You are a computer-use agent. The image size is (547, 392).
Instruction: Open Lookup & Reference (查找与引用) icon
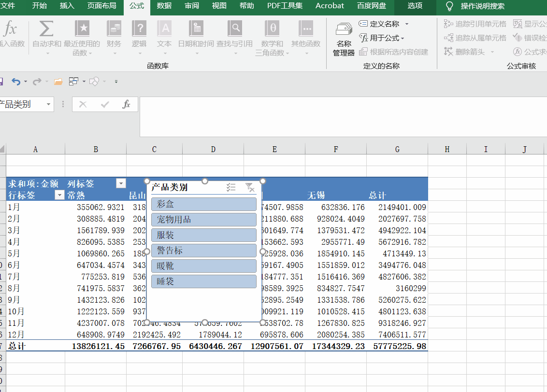click(x=234, y=28)
